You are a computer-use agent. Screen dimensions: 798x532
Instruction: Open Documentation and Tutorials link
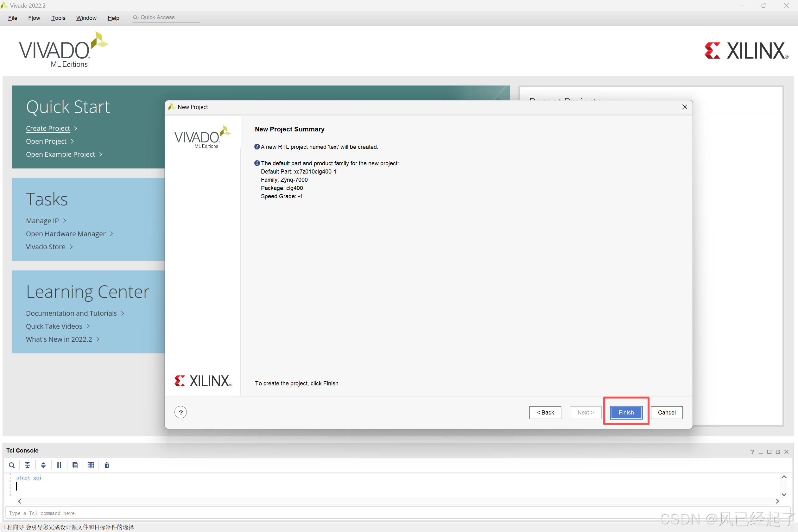(x=71, y=313)
